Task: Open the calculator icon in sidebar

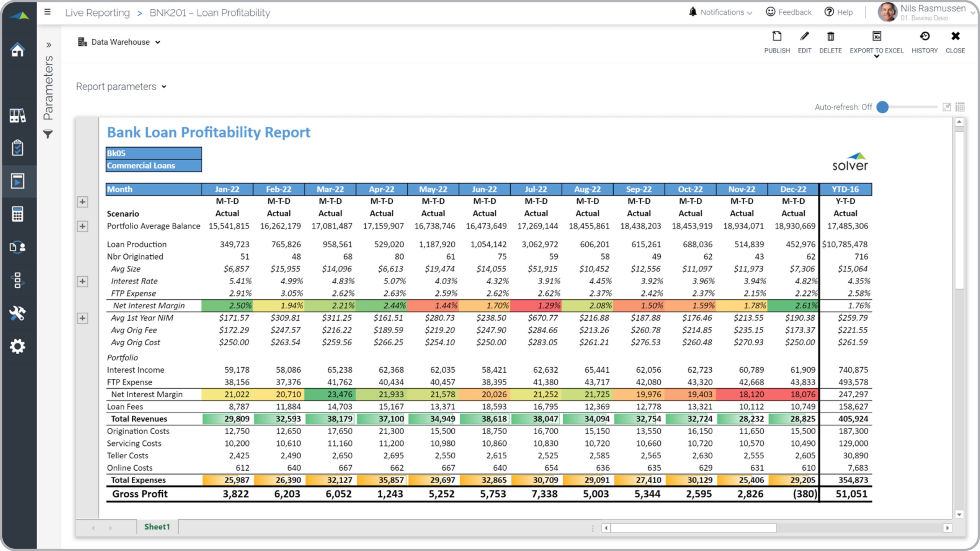Action: 18,214
